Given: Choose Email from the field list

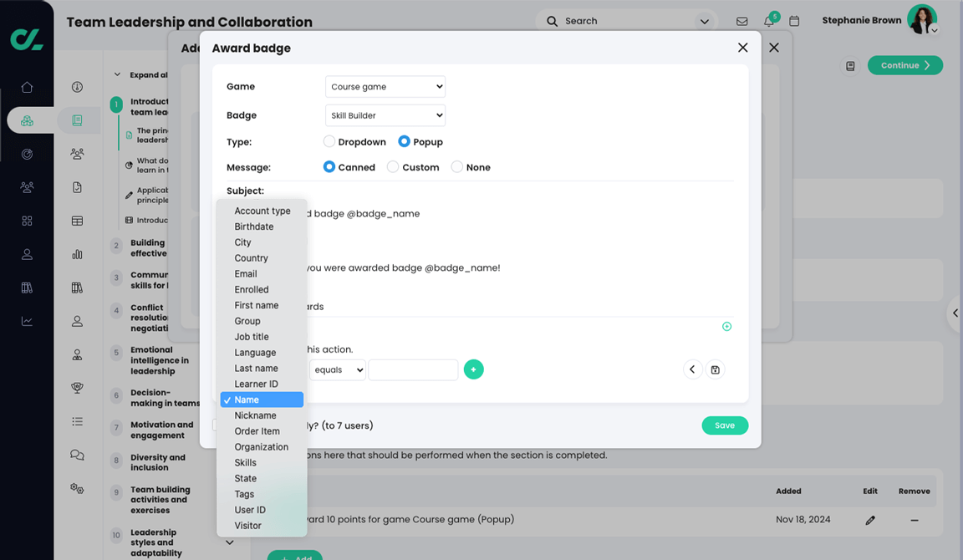Looking at the screenshot, I should [x=262, y=274].
